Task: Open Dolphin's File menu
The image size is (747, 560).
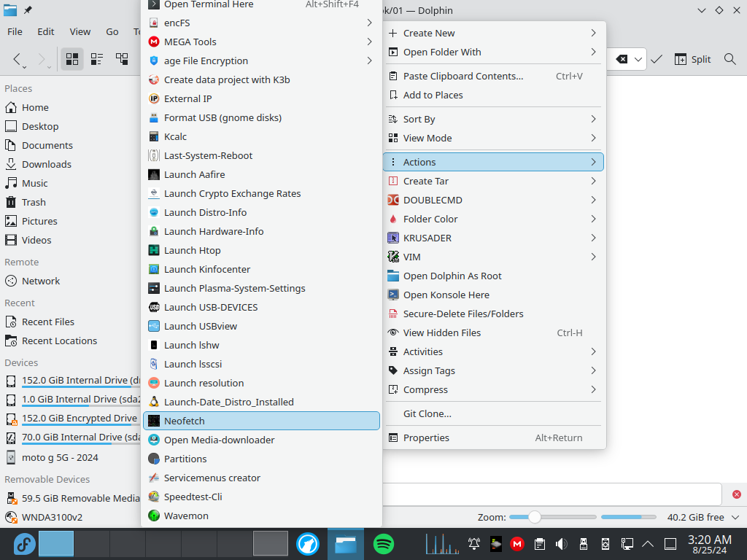Action: pos(15,31)
